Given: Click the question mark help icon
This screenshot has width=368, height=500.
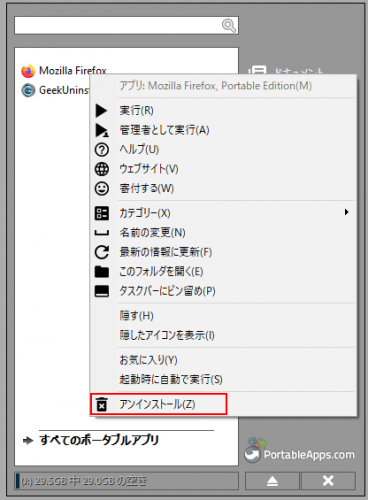Looking at the screenshot, I should [102, 150].
